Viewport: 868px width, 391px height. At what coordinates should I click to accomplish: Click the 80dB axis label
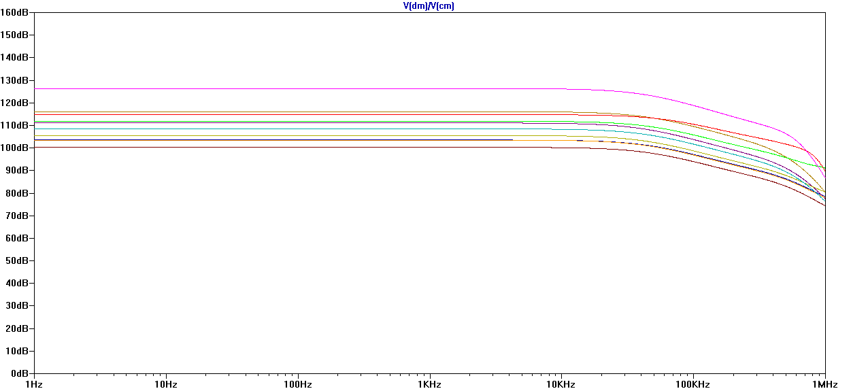tap(17, 193)
